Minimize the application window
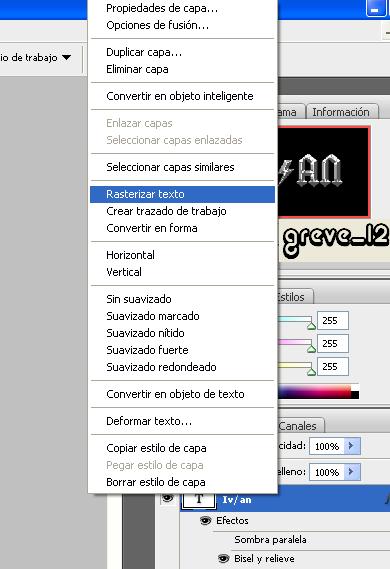This screenshot has height=569, width=390. 375,8
